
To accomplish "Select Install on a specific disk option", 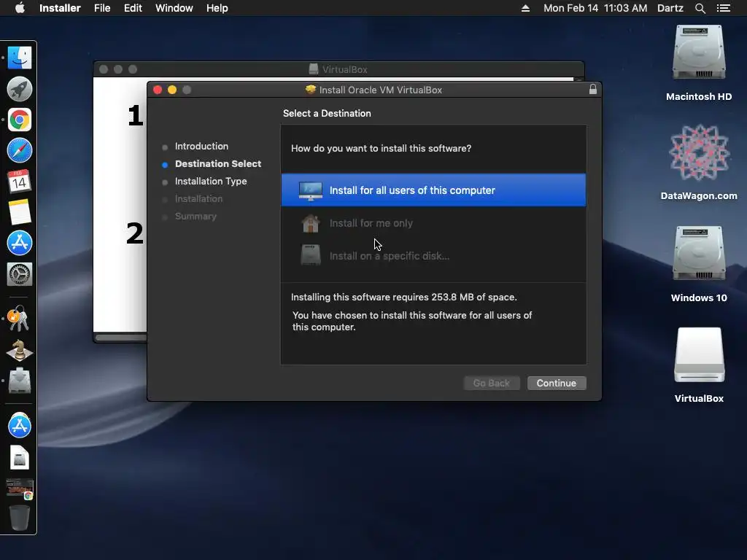I will (x=433, y=256).
